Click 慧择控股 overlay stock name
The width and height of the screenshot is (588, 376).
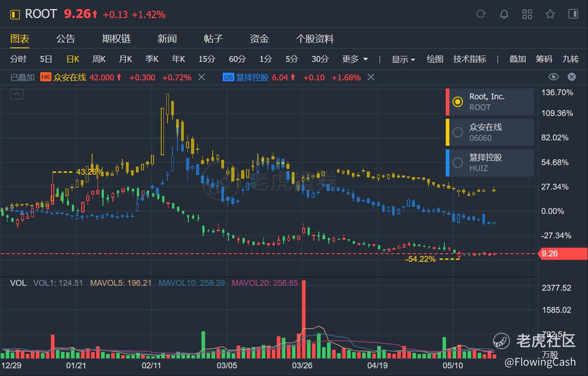click(x=252, y=77)
